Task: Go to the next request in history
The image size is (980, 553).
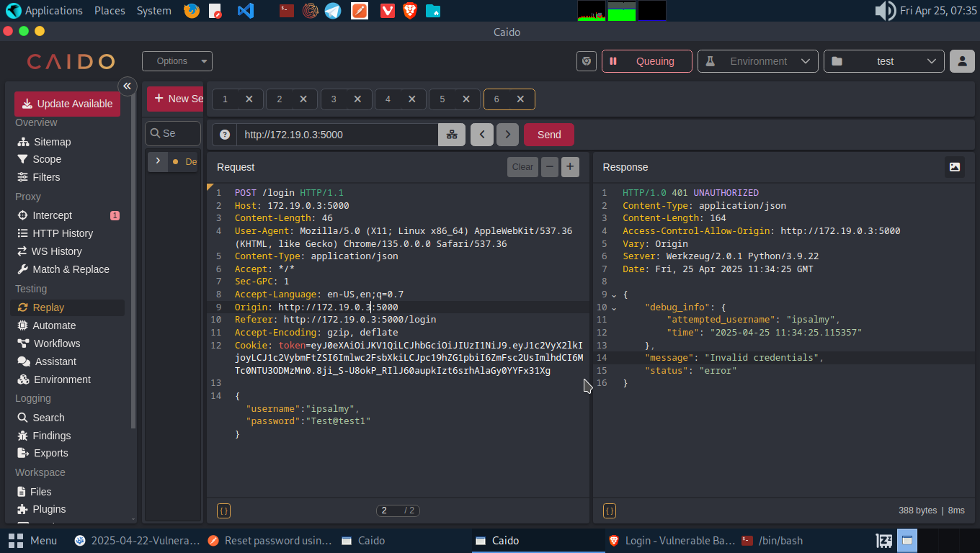Action: [507, 135]
